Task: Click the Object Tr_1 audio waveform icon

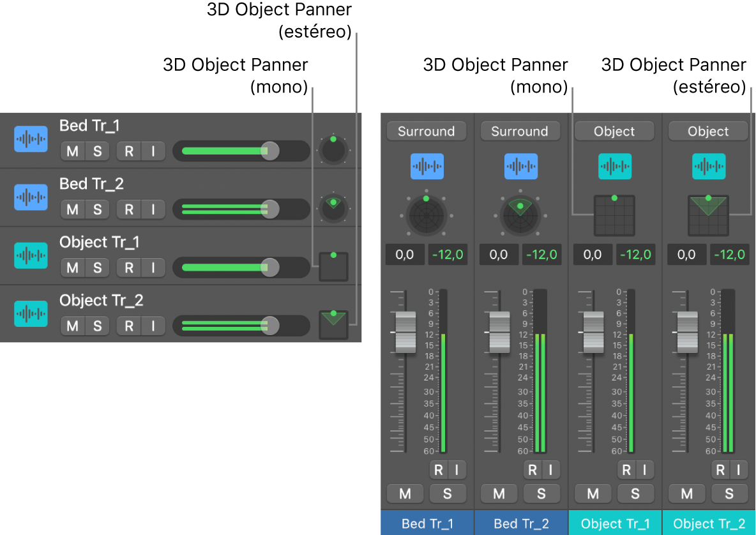Action: pos(30,255)
